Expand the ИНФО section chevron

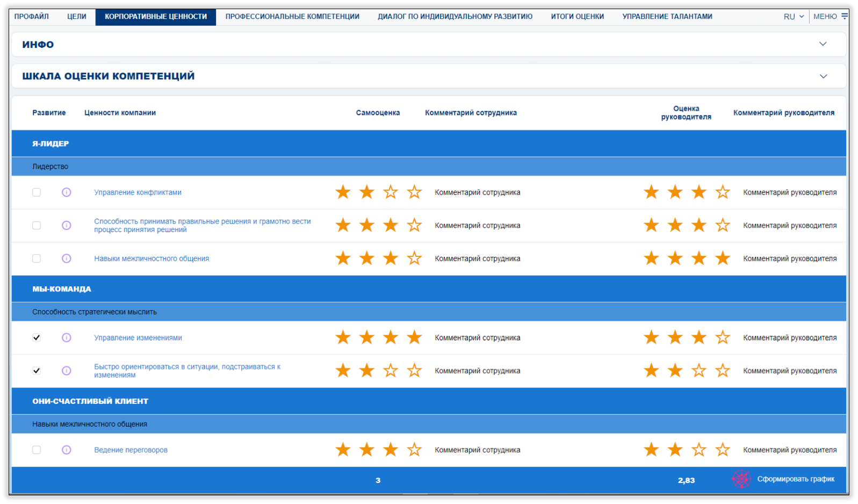(x=823, y=44)
